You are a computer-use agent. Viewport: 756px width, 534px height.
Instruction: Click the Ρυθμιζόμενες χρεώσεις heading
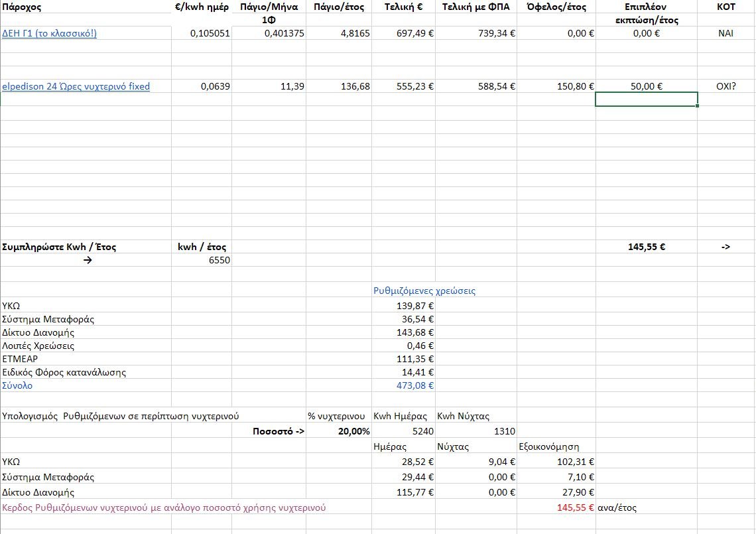pyautogui.click(x=424, y=291)
